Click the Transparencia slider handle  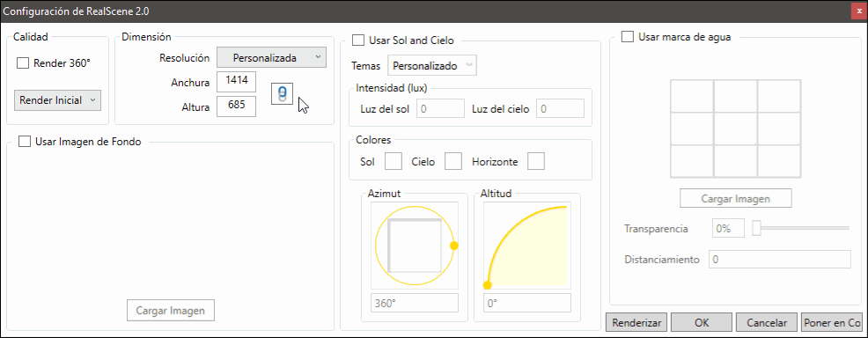756,228
